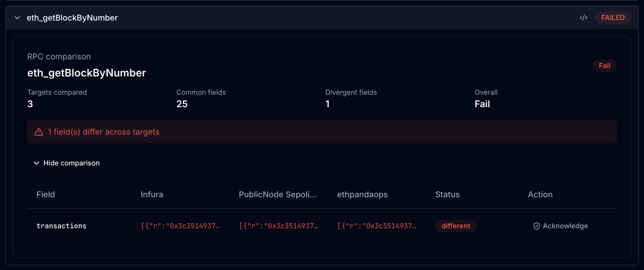
Task: Click the Overall label
Action: [x=486, y=93]
